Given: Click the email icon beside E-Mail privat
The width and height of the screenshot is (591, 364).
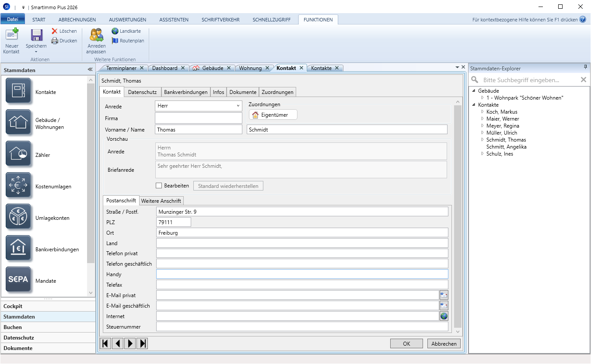Looking at the screenshot, I should click(444, 295).
